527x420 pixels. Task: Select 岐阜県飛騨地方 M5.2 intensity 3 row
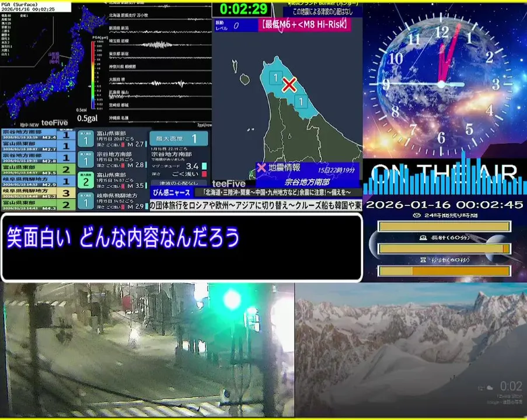[x=39, y=193]
